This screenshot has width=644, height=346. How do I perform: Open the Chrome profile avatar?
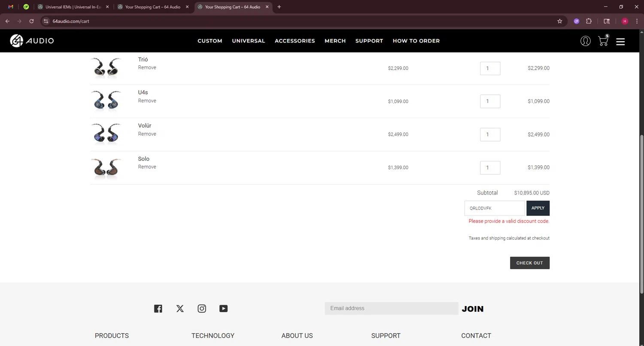click(625, 21)
